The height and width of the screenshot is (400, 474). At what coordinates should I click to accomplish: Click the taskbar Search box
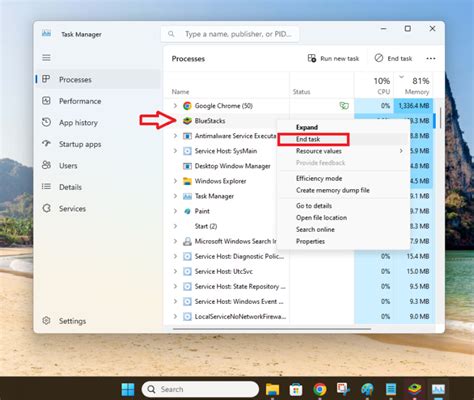click(x=200, y=389)
